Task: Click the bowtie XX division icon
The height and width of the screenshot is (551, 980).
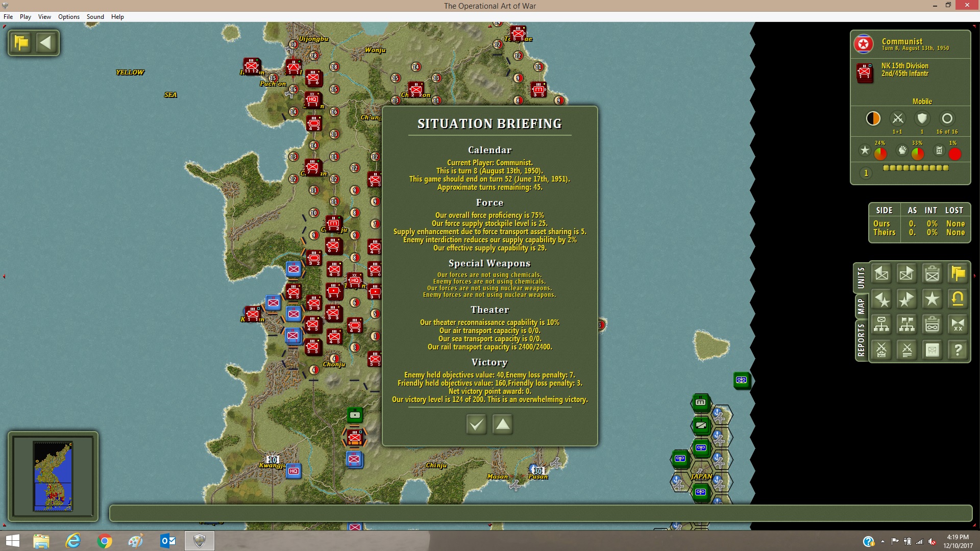Action: click(958, 324)
